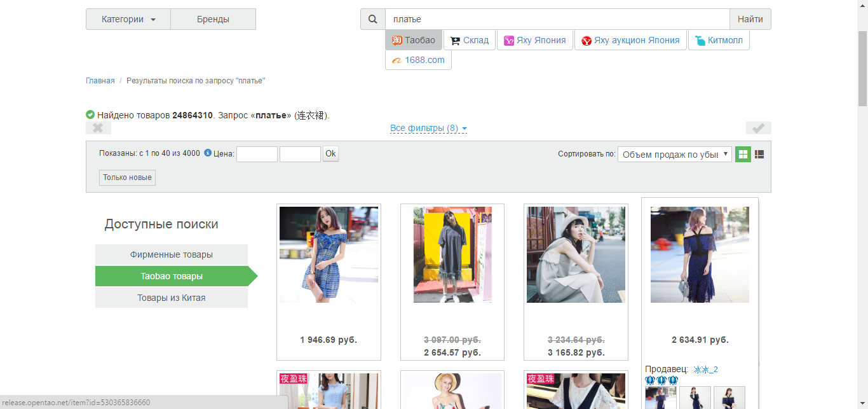
Task: Click the maximum price input field
Action: point(300,154)
